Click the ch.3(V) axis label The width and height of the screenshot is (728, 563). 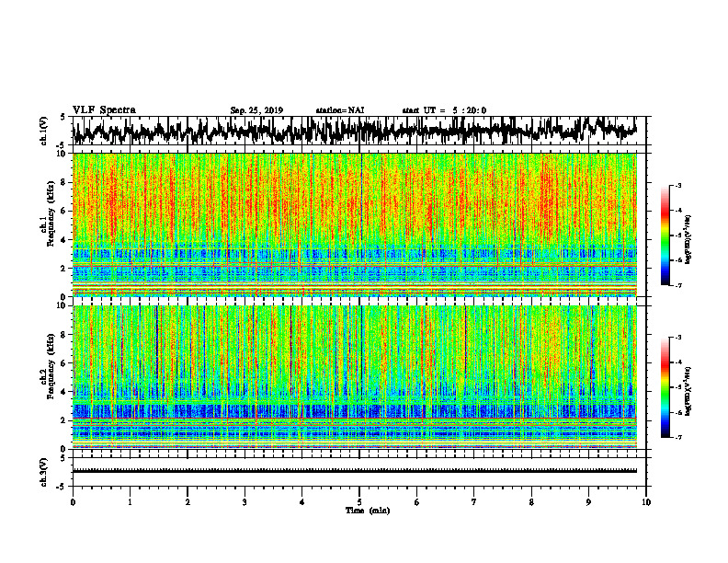coord(44,472)
